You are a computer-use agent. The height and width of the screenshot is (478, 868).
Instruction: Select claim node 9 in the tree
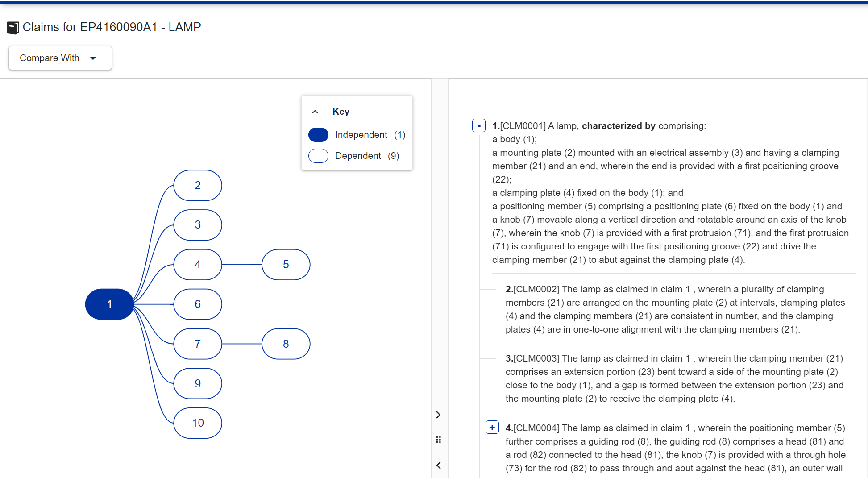pyautogui.click(x=198, y=383)
